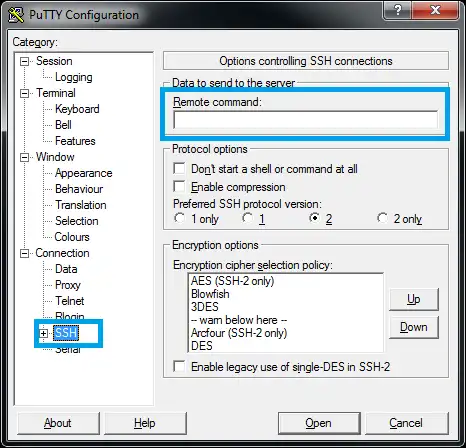Open the connection with Open button
The image size is (466, 448).
(x=319, y=423)
